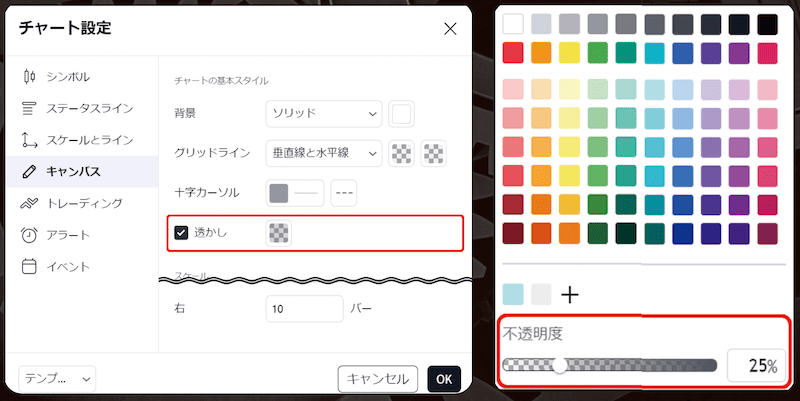
Task: Select the black swatch in the top row
Action: pyautogui.click(x=767, y=24)
